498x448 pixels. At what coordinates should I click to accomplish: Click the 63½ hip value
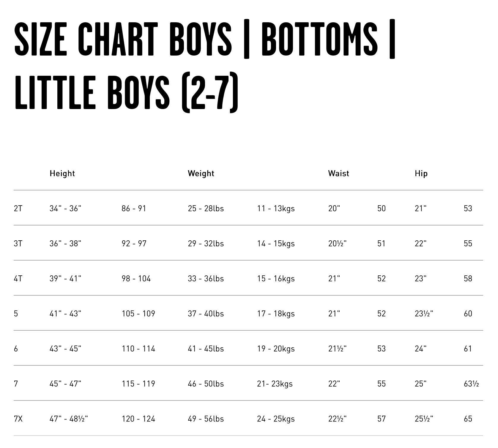471,384
